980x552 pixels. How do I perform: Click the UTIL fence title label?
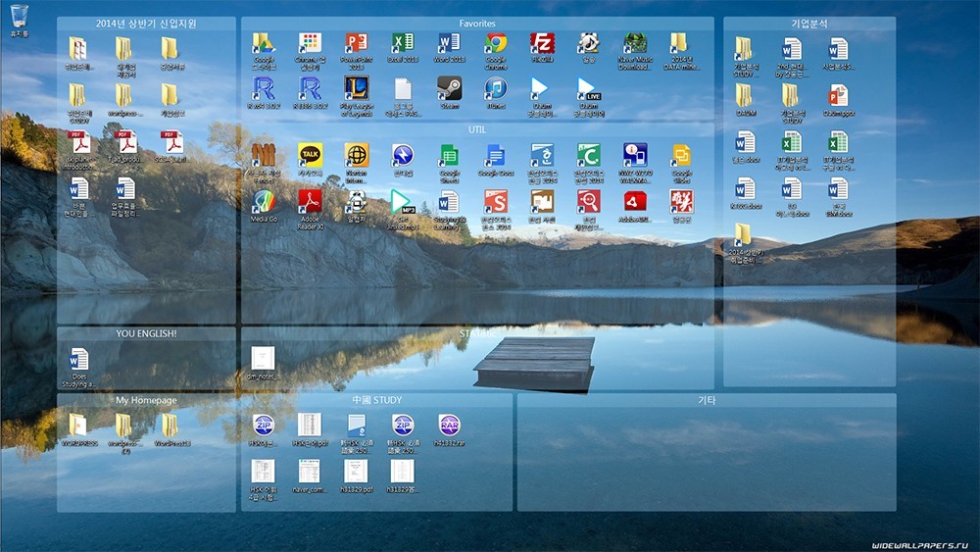click(477, 129)
